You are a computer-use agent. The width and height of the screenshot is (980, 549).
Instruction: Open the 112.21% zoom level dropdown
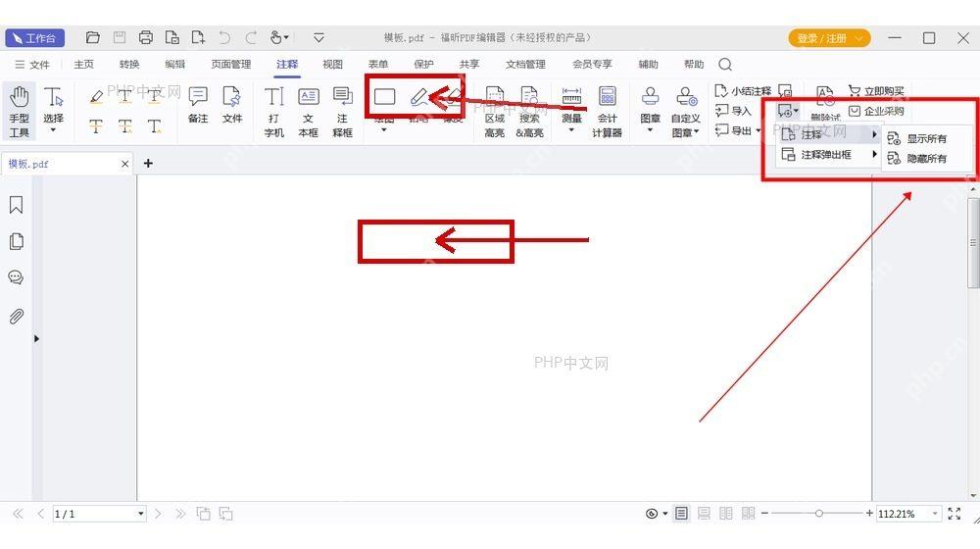(934, 514)
